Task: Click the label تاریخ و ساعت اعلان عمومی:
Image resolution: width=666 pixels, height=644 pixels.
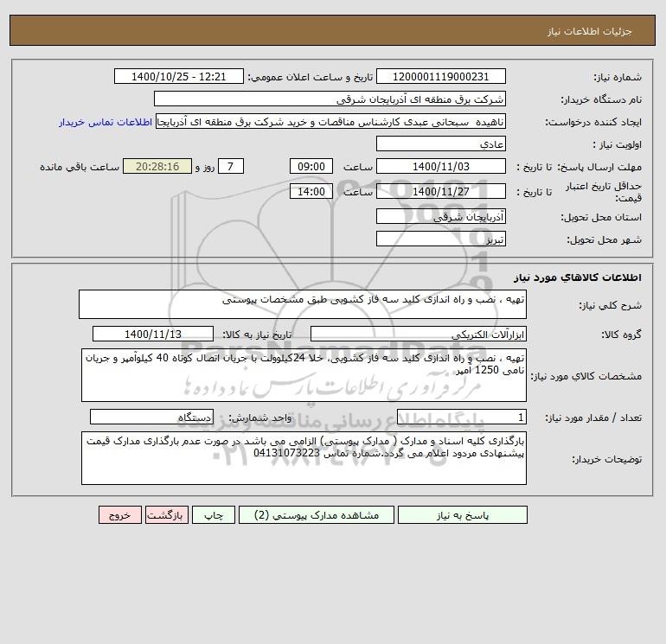Action: coord(311,77)
